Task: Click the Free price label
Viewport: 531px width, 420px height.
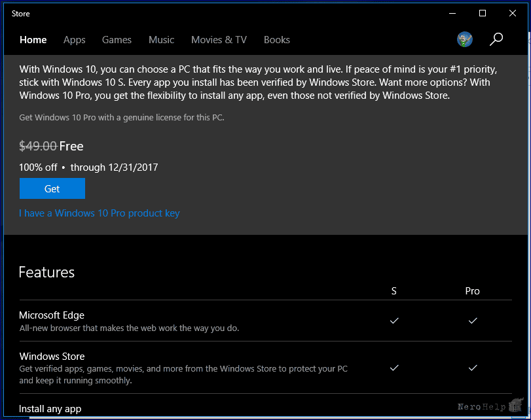Action: coord(71,146)
